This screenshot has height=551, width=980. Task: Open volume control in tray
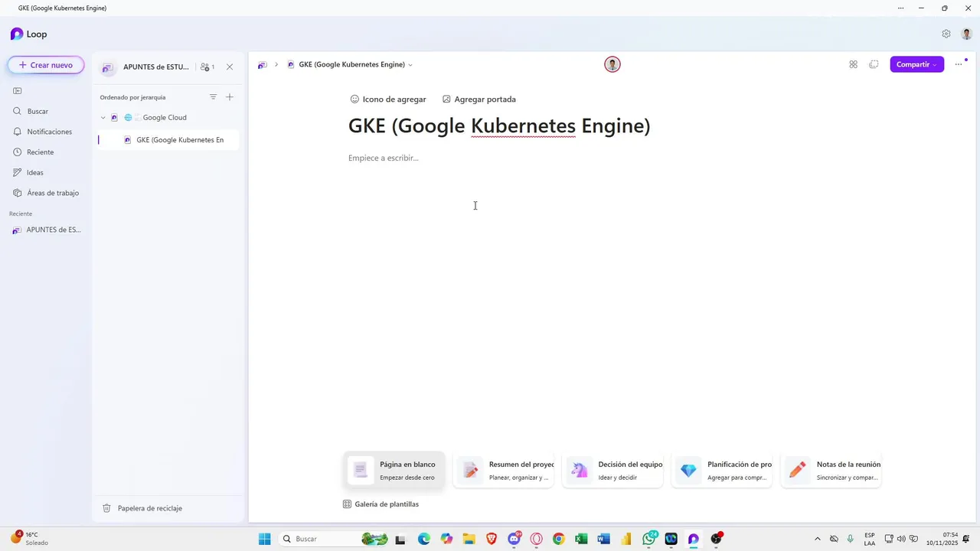tap(901, 539)
